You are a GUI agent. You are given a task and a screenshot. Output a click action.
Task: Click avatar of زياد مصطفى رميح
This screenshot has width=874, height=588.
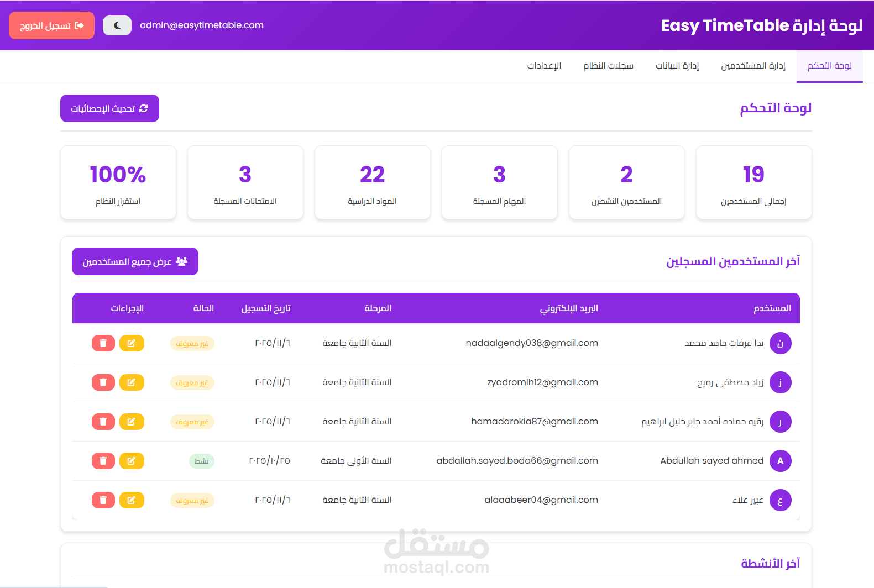click(781, 382)
